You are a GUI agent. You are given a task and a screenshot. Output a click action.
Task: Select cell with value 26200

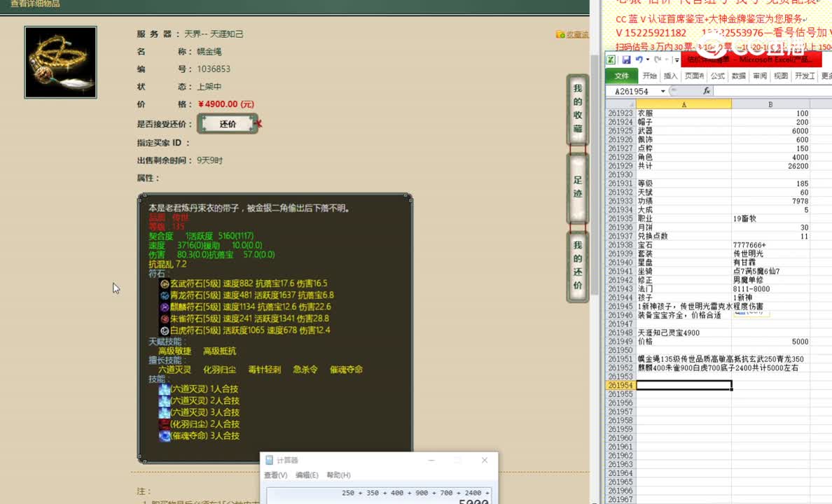click(770, 166)
